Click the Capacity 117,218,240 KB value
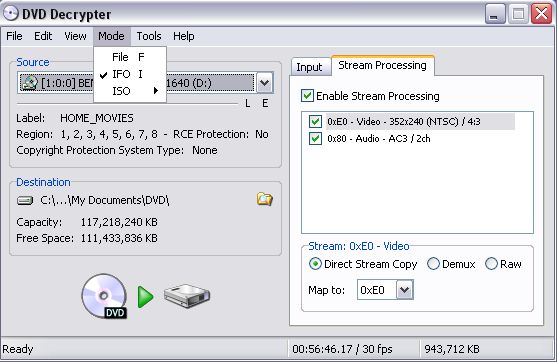Image resolution: width=557 pixels, height=362 pixels. pyautogui.click(x=119, y=222)
